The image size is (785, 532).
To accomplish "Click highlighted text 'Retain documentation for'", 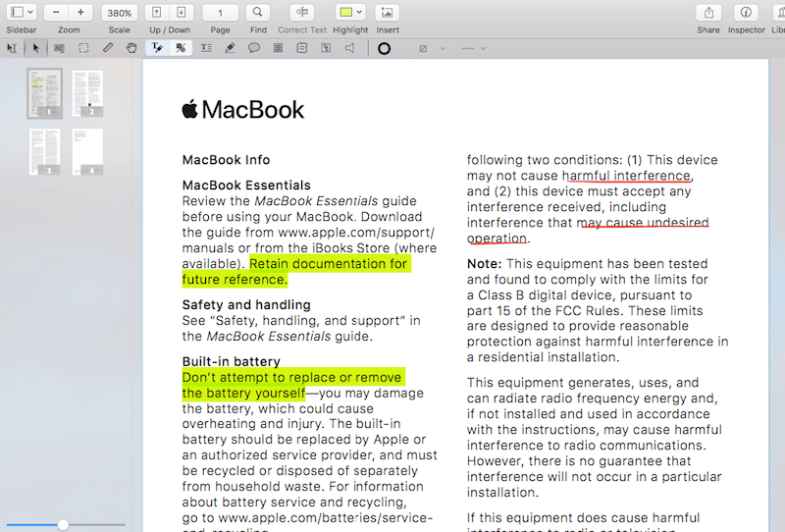I will click(x=329, y=263).
